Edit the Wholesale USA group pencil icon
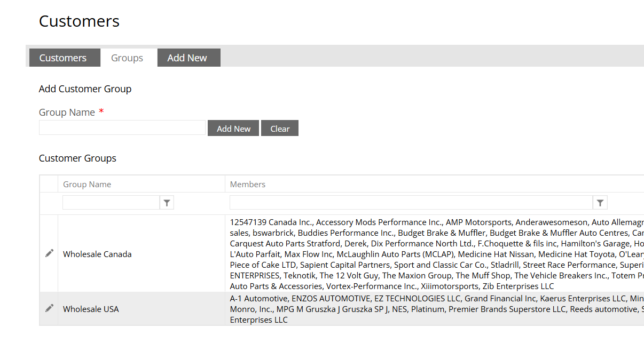644x352 pixels. (49, 308)
